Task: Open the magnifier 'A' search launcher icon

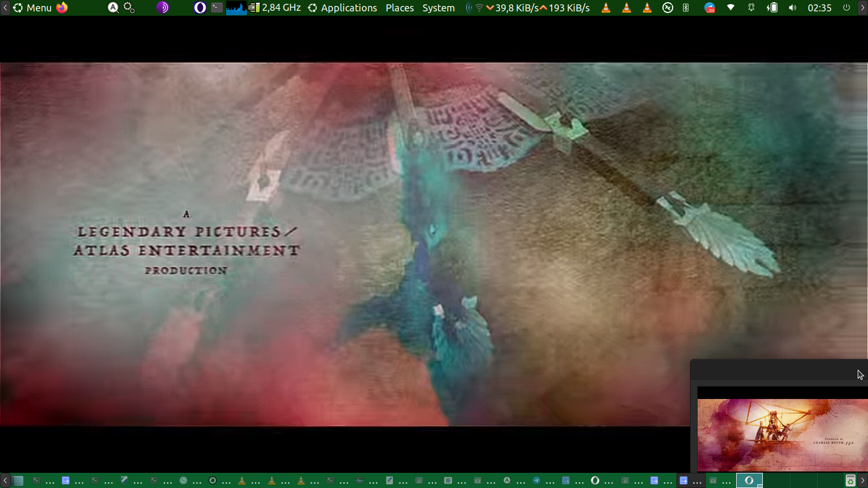Action: 113,8
